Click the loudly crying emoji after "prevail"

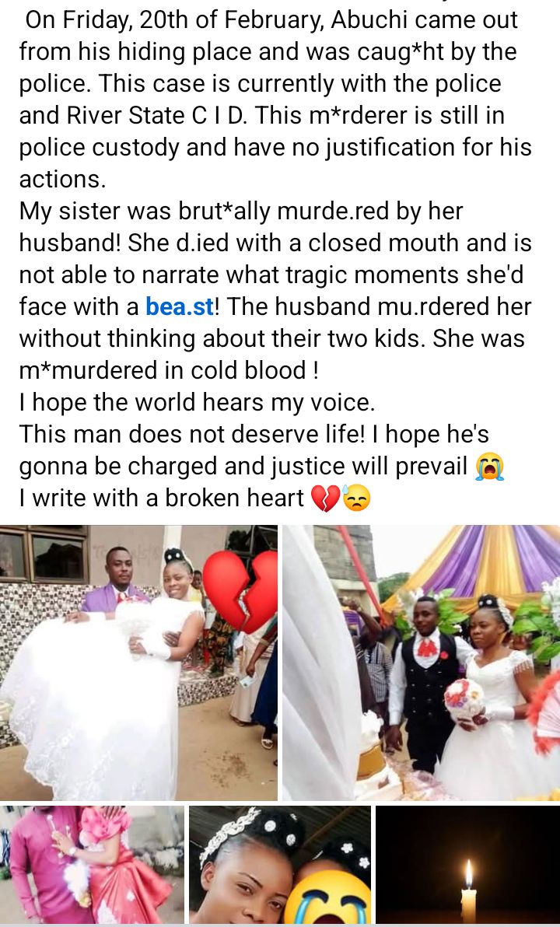pyautogui.click(x=490, y=467)
